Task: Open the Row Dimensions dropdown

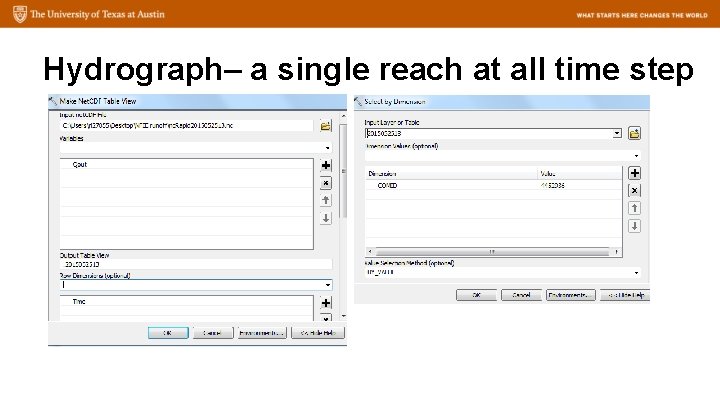Action: [x=327, y=285]
